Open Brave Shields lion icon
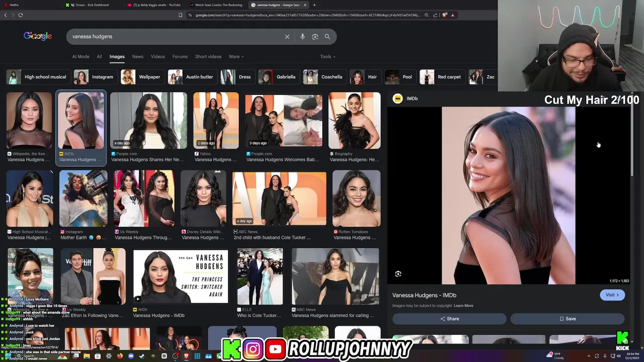 pyautogui.click(x=444, y=15)
